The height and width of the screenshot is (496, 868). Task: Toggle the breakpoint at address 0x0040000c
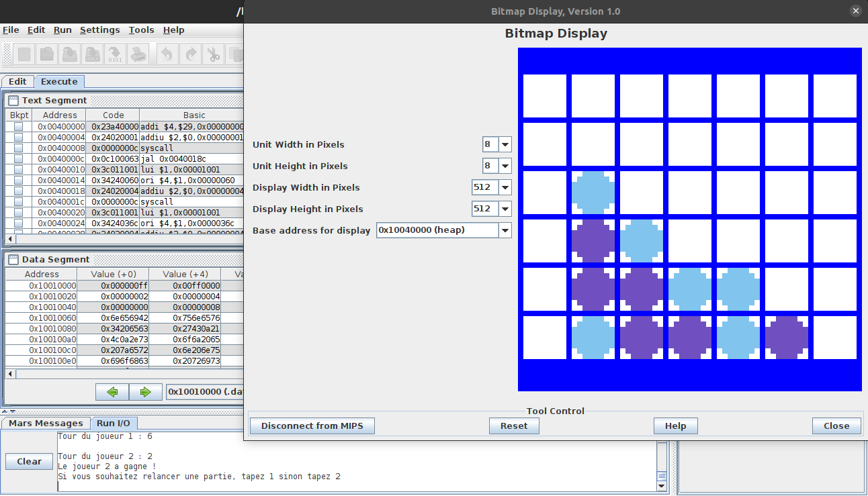click(x=17, y=158)
